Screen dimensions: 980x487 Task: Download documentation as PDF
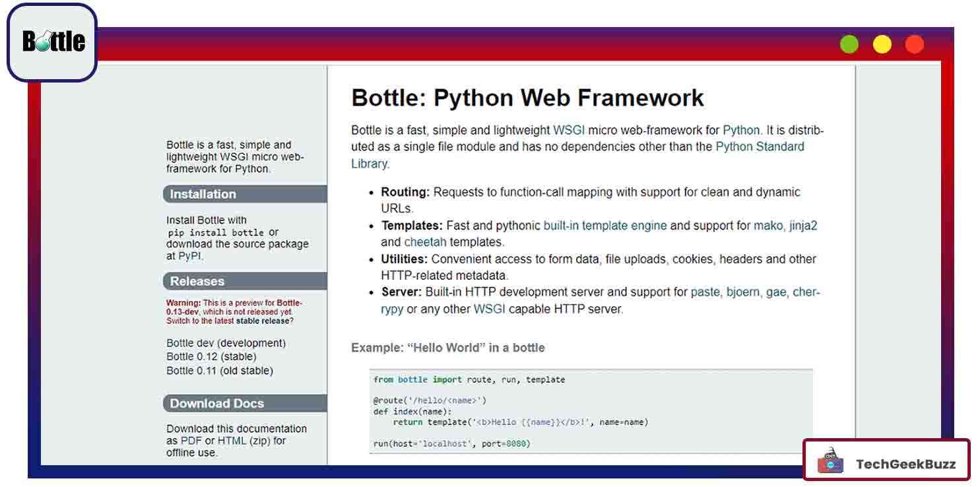coord(191,441)
